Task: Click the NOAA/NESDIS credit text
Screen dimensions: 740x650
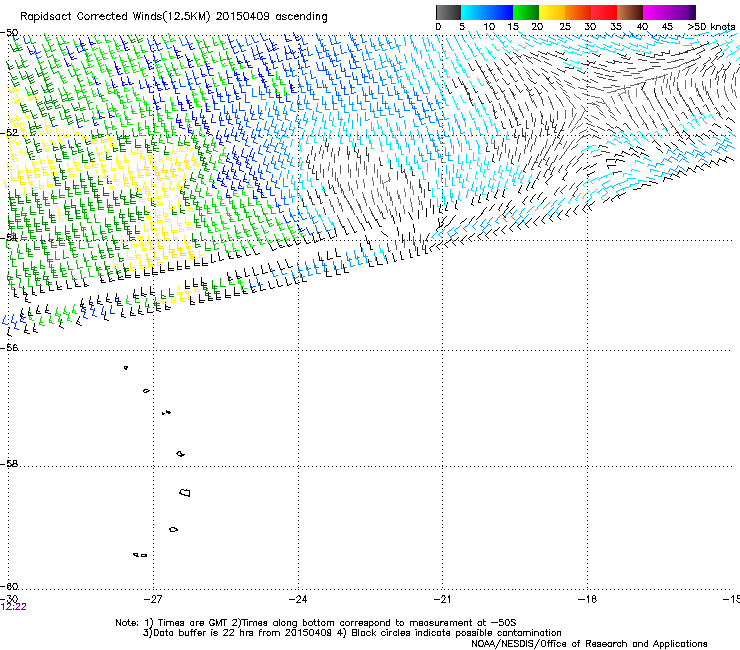Action: (x=589, y=644)
